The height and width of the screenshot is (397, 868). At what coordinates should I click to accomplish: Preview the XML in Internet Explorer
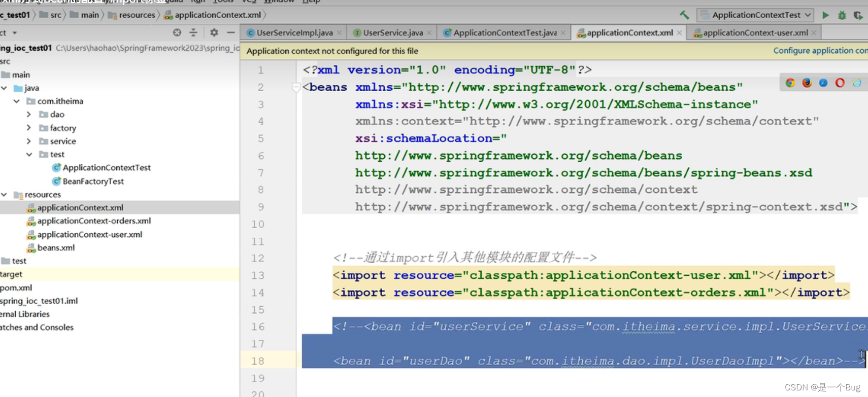point(857,83)
